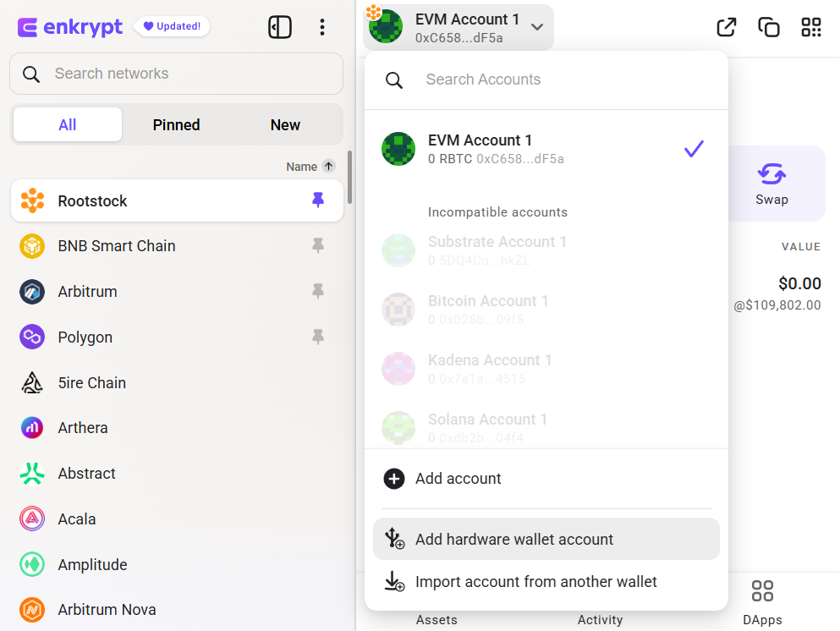Screen dimensions: 840x631
Task: Click the Solana Account 1 entry
Action: click(x=546, y=427)
